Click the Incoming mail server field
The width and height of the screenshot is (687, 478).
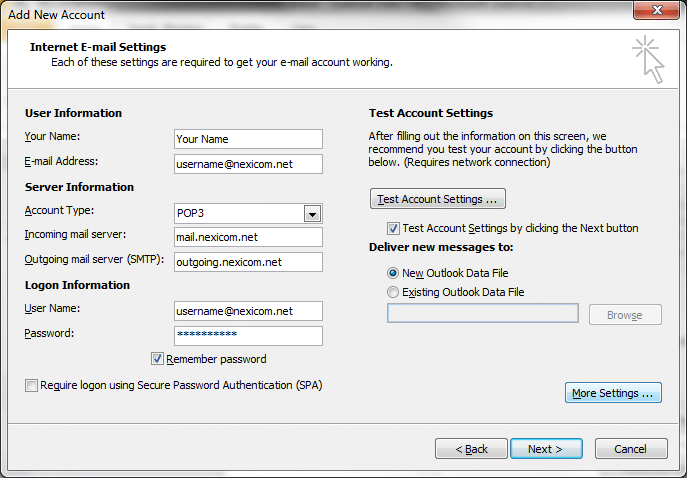pyautogui.click(x=248, y=237)
